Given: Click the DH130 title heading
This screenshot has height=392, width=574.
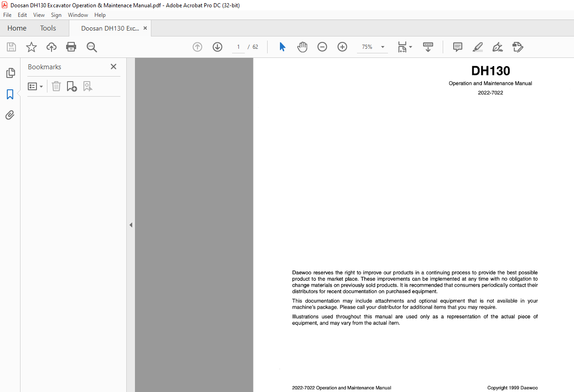Looking at the screenshot, I should click(491, 71).
